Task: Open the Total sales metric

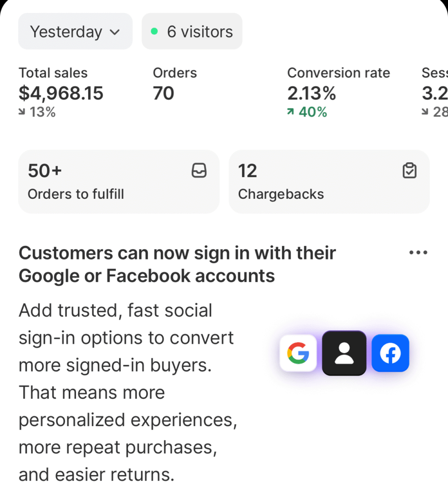Action: pyautogui.click(x=61, y=92)
